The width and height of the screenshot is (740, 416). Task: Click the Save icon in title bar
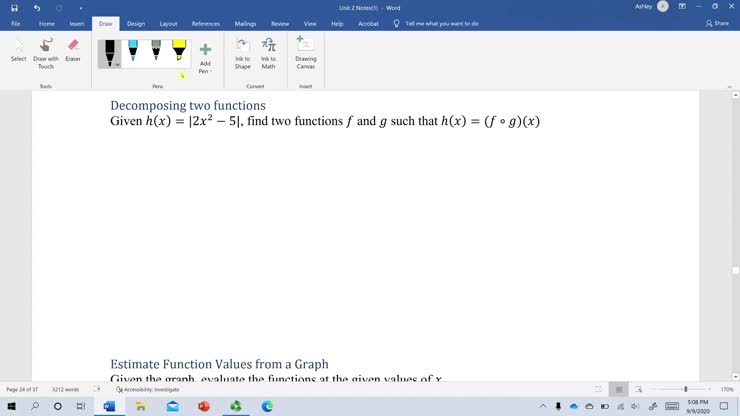click(14, 8)
